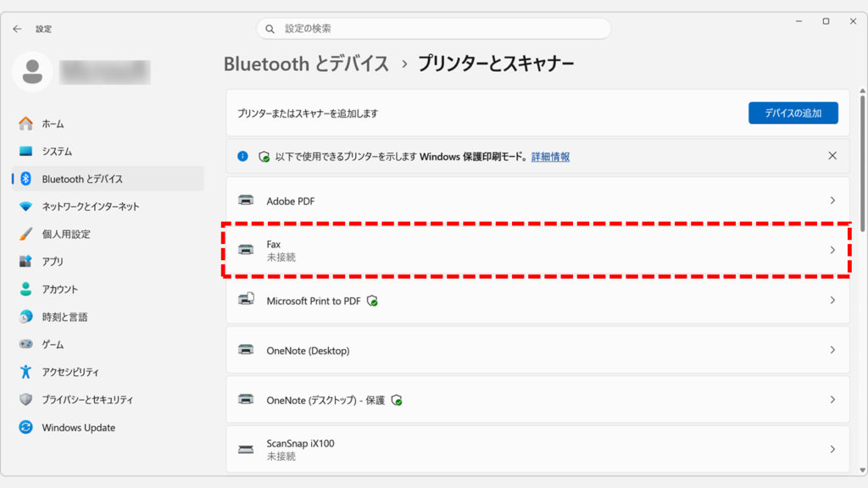Click the personalization brush icon

tap(25, 234)
